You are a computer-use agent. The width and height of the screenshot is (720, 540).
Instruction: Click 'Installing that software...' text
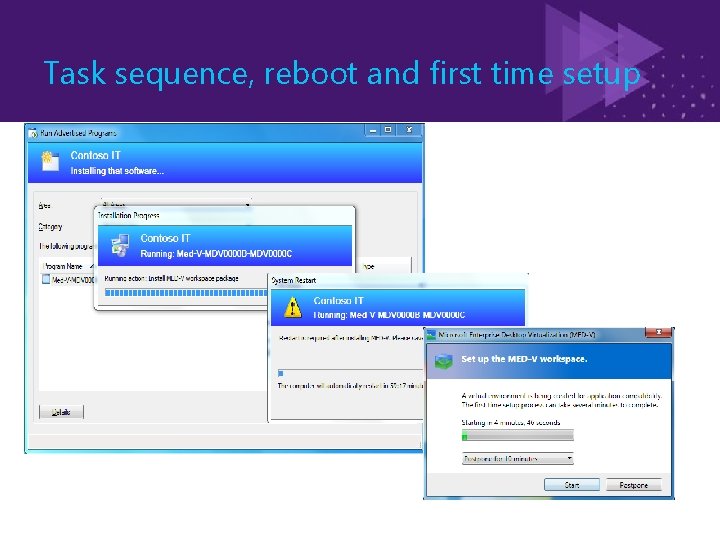click(x=117, y=171)
